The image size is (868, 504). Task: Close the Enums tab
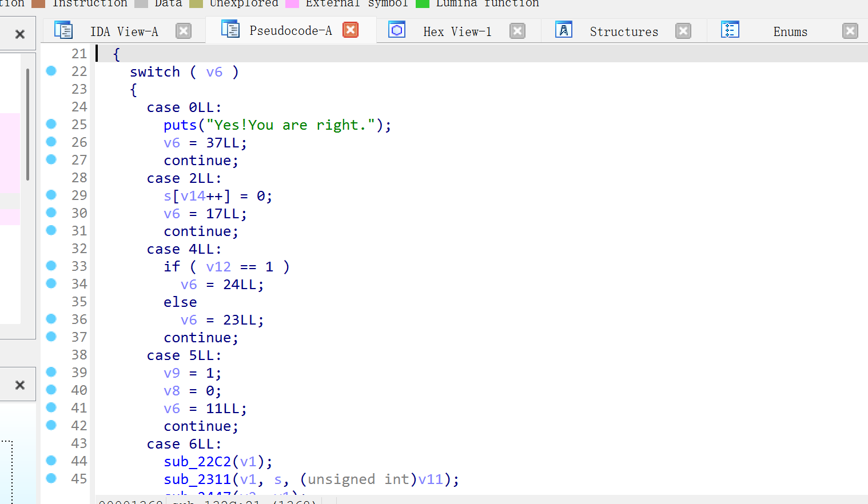pos(850,31)
